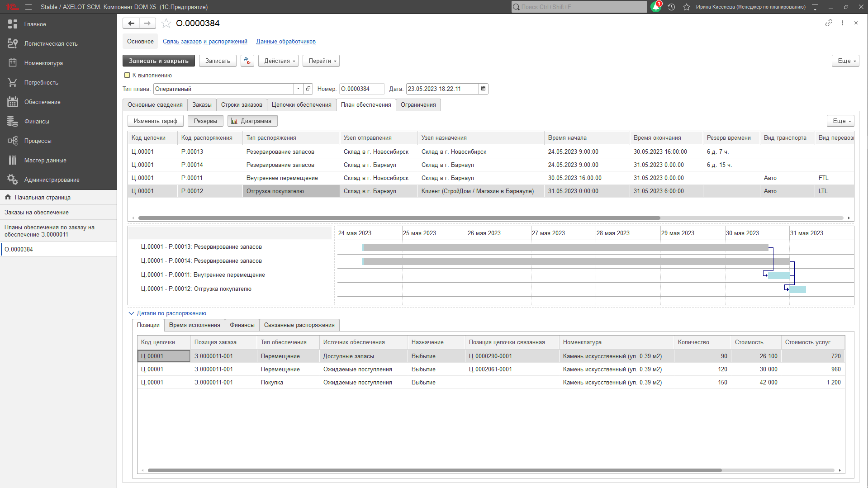Open Потребность section
Viewport: 868px width, 488px height.
(x=58, y=82)
